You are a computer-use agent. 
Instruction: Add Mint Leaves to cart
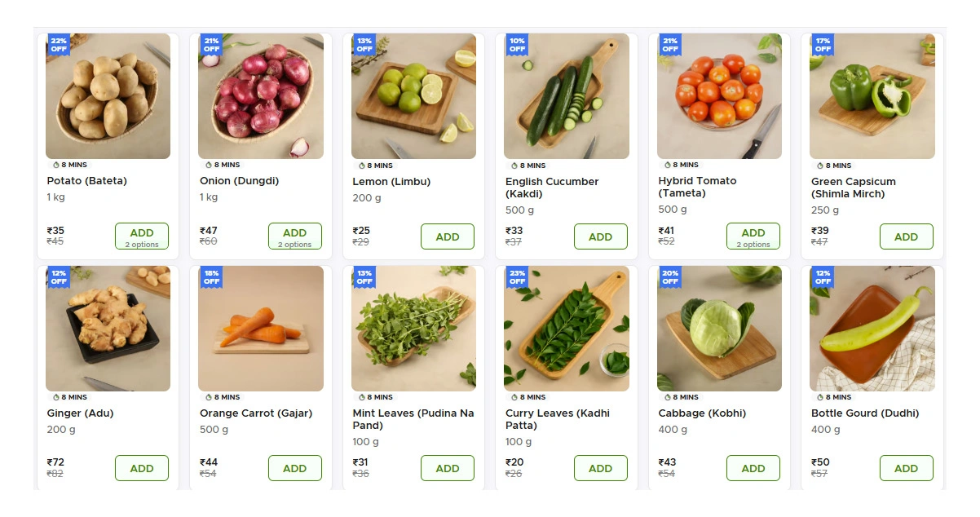[x=448, y=468]
